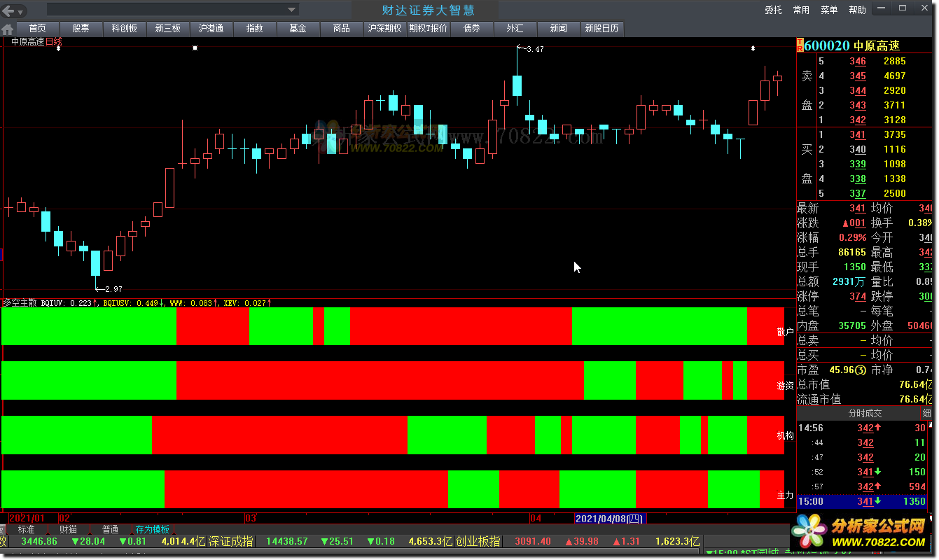The height and width of the screenshot is (560, 939).
Task: Select the 沪深期权 tab
Action: (384, 29)
